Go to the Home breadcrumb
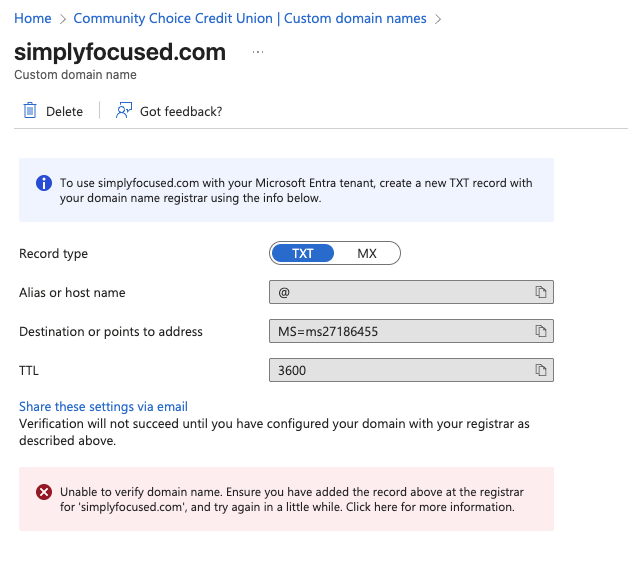The width and height of the screenshot is (628, 570). point(32,18)
